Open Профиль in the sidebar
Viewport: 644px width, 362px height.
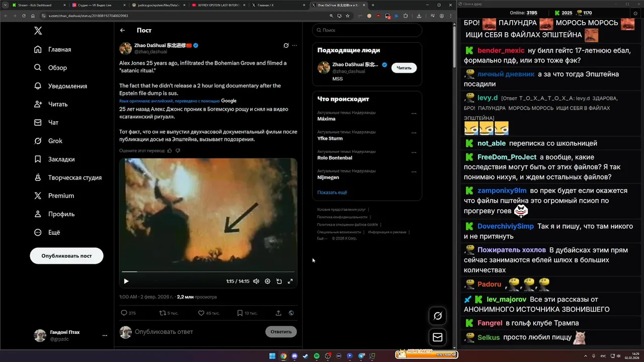pyautogui.click(x=54, y=214)
